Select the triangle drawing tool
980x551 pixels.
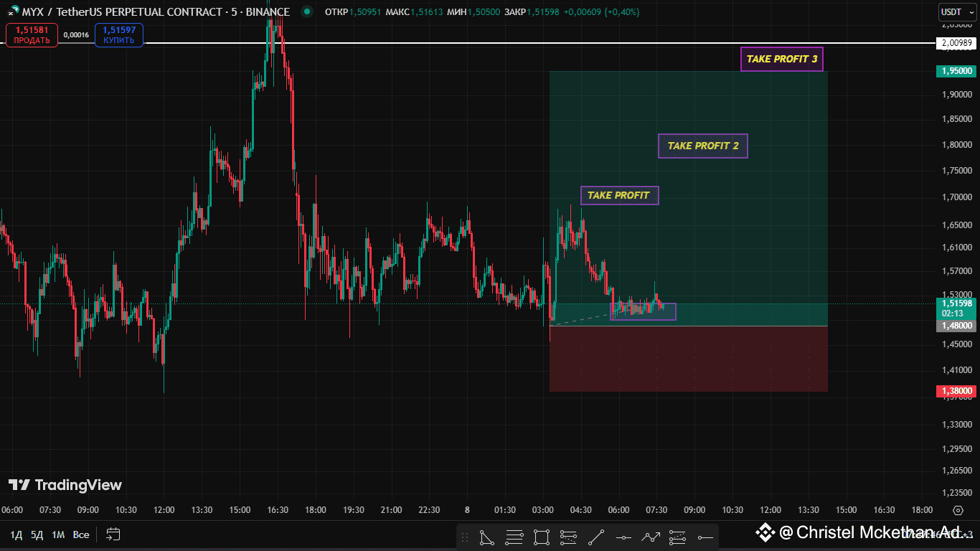(x=486, y=537)
